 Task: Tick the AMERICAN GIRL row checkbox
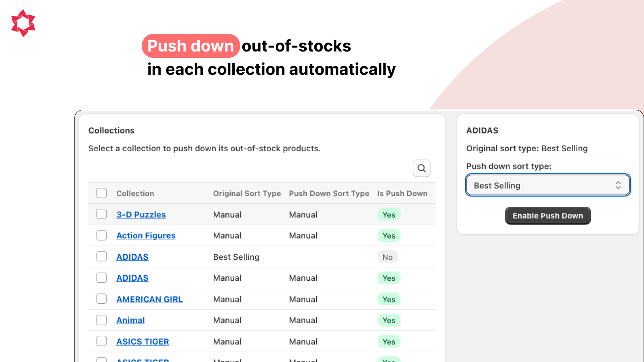[x=101, y=299]
